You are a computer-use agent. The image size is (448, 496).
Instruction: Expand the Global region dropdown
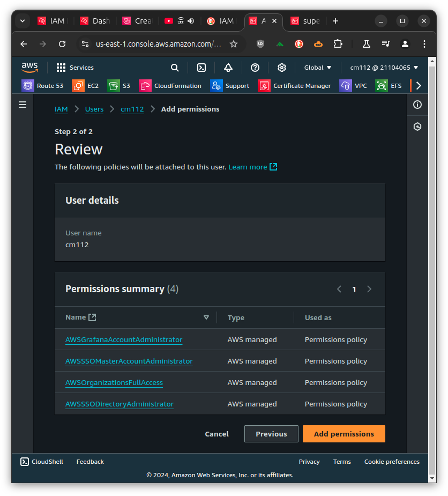(318, 68)
